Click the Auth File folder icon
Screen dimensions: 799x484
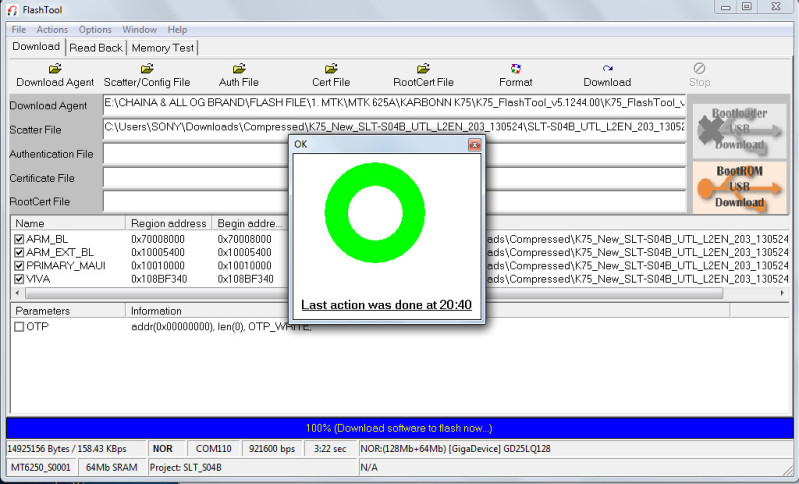(x=239, y=68)
